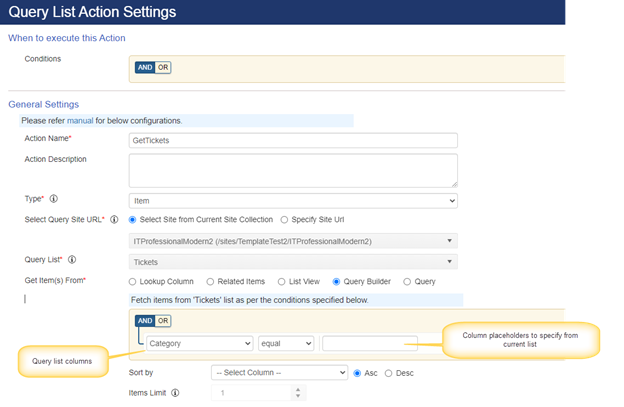
Task: Open the Type dropdown showing Item
Action: pyautogui.click(x=293, y=201)
